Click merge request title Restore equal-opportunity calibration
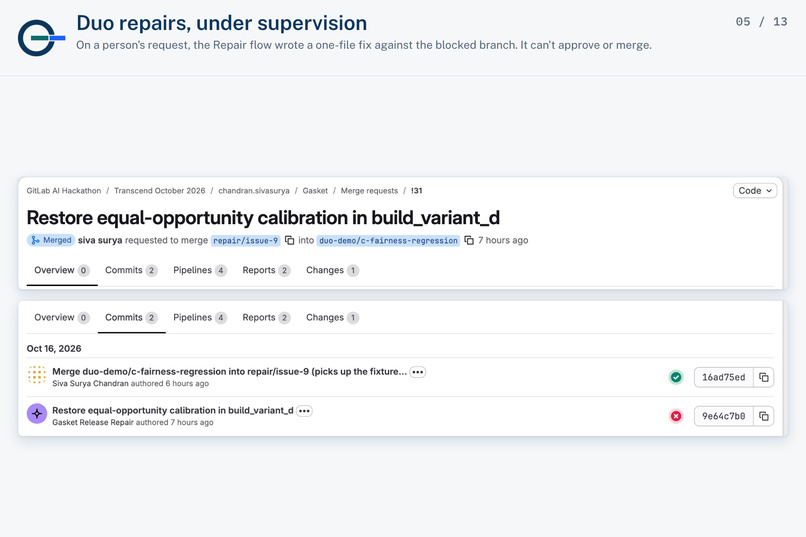This screenshot has height=537, width=806. [x=263, y=218]
